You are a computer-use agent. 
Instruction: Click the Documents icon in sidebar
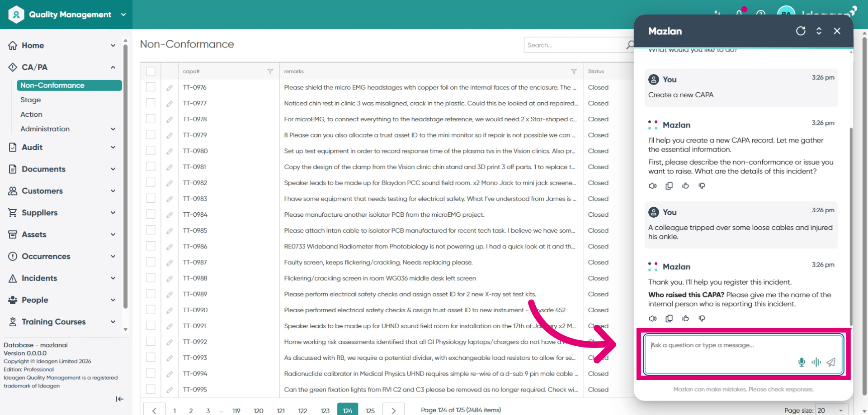pyautogui.click(x=13, y=169)
